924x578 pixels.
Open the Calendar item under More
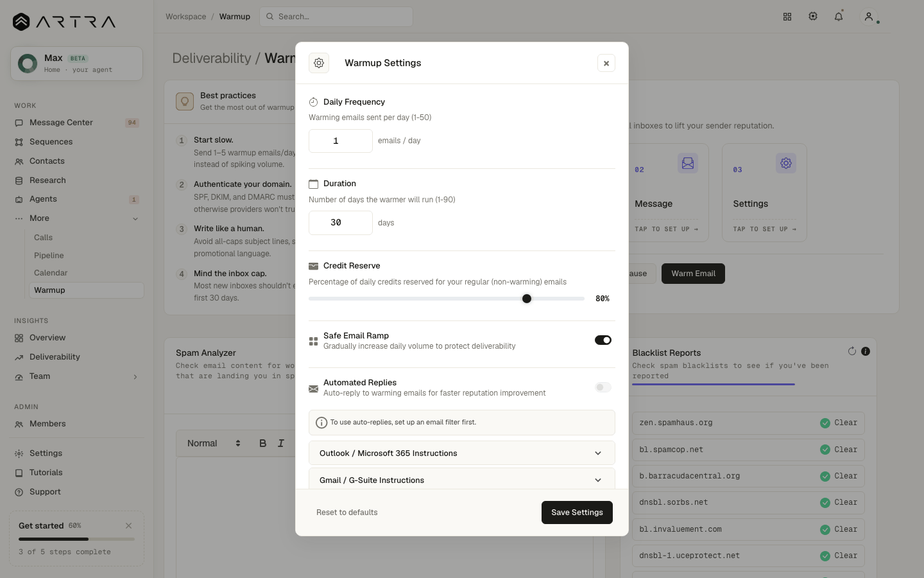86,273
